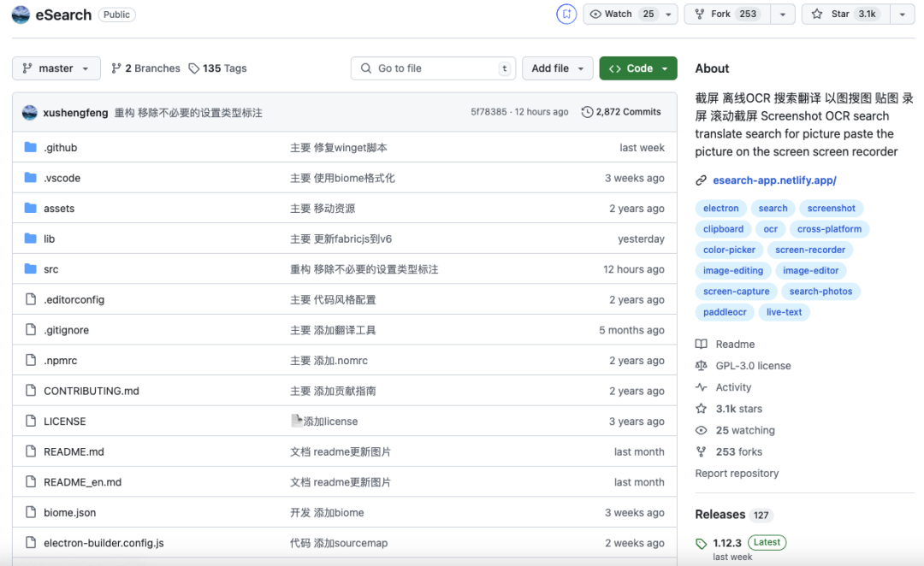Open the 2 Branches link
This screenshot has width=924, height=566.
pos(145,68)
